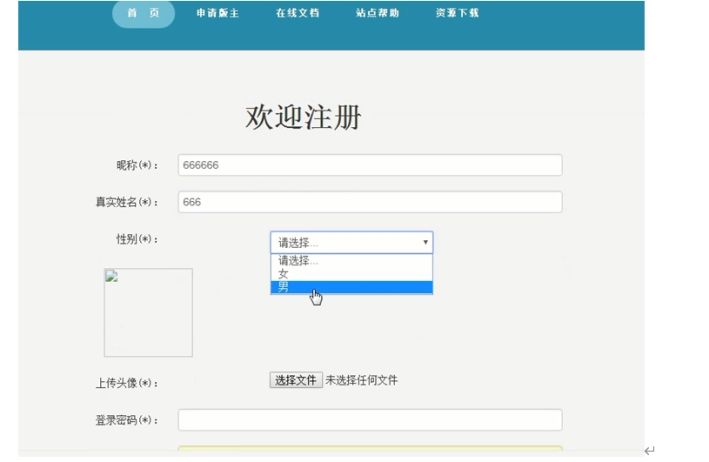Click the 性别(*) field label

pos(137,239)
